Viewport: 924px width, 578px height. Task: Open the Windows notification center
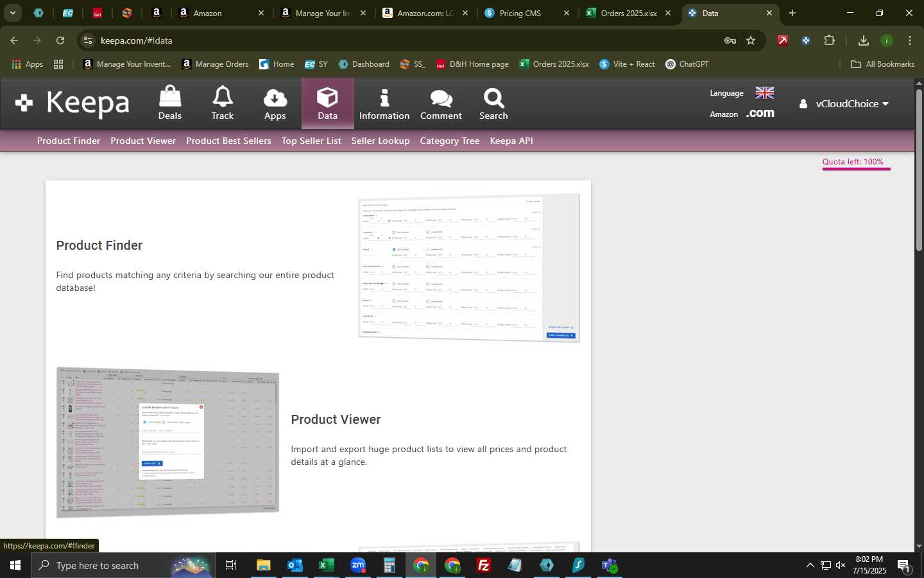[x=903, y=566]
